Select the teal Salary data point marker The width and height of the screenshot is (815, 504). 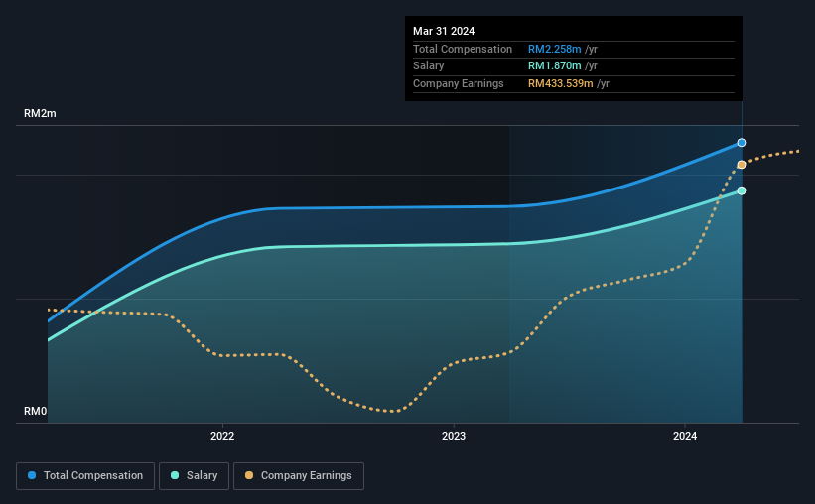pyautogui.click(x=742, y=191)
